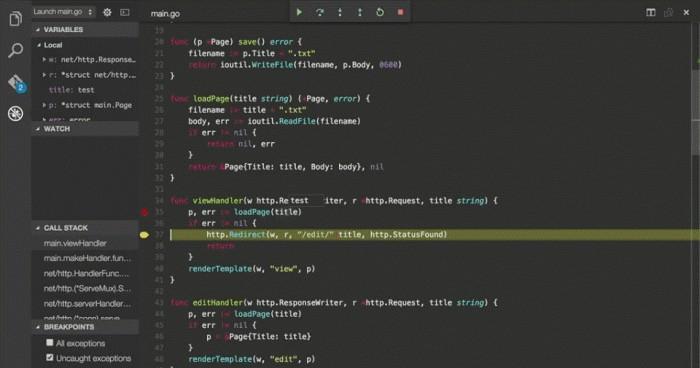Split the editor view
The height and width of the screenshot is (368, 700).
tap(651, 13)
